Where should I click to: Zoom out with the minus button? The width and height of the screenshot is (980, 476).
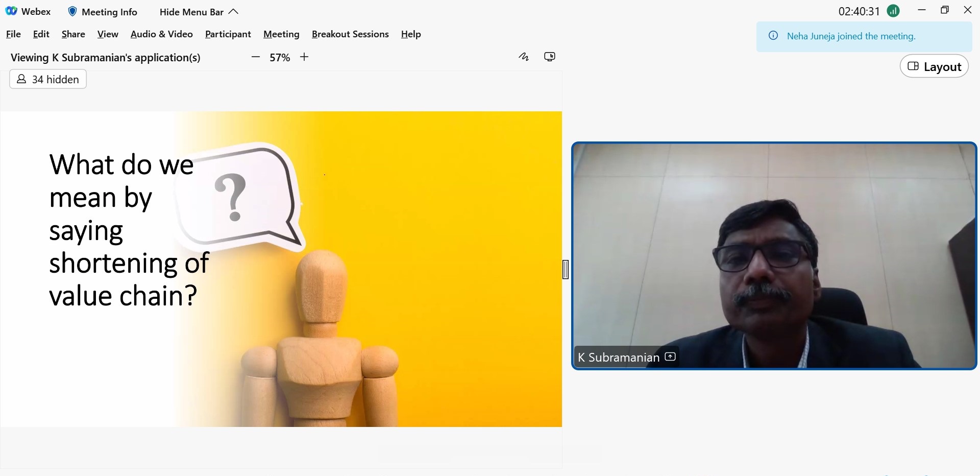(256, 57)
